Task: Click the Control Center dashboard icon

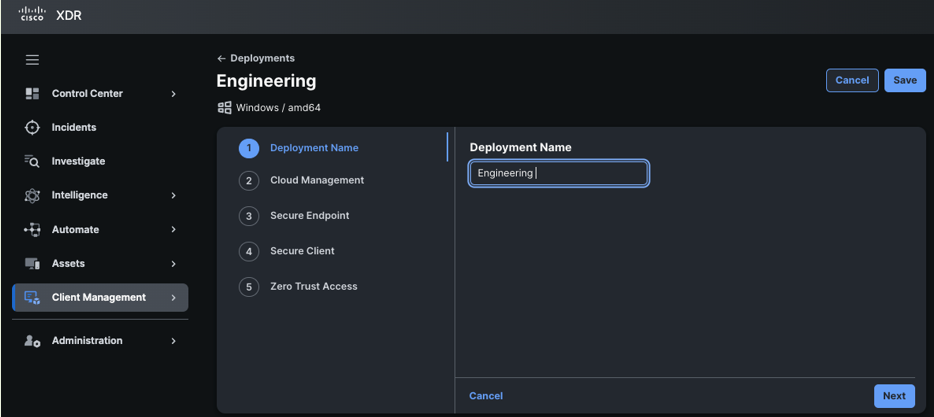Action: 32,94
